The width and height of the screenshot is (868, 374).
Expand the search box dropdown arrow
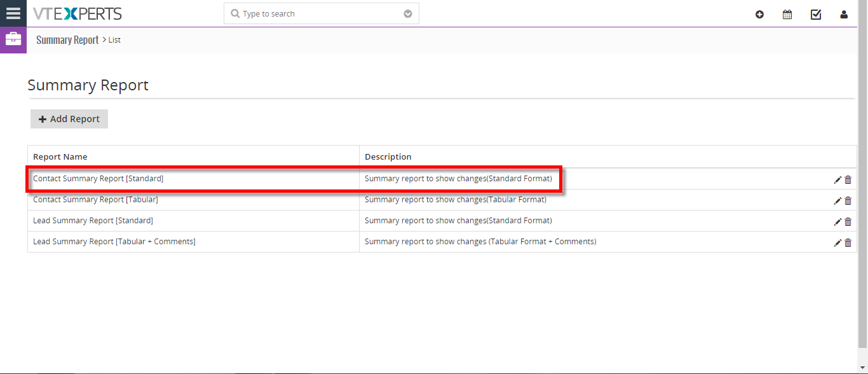(x=408, y=14)
